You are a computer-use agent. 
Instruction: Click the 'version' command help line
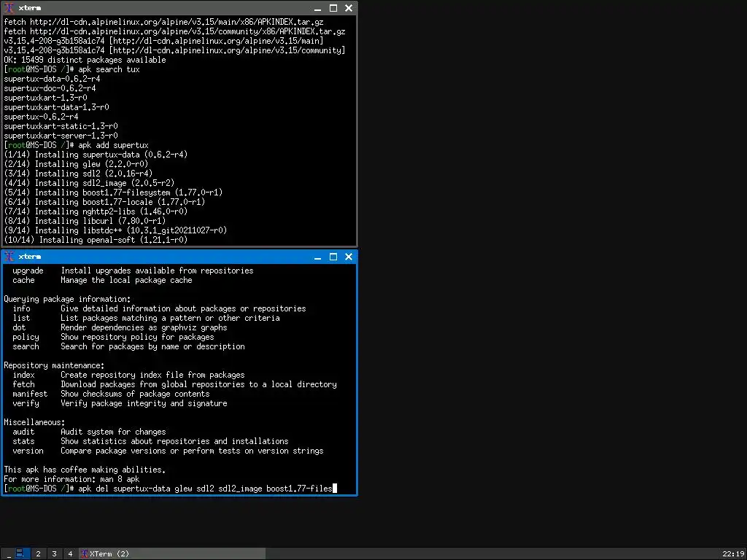pos(169,451)
